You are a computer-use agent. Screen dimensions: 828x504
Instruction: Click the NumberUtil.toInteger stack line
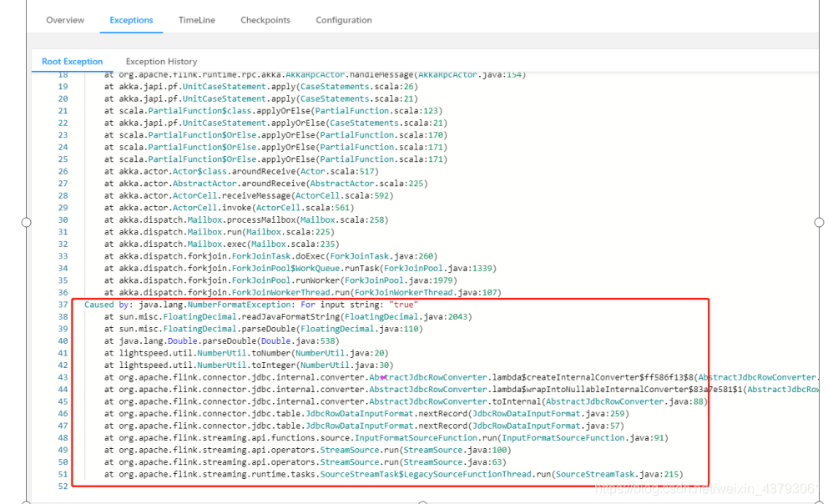pyautogui.click(x=249, y=365)
